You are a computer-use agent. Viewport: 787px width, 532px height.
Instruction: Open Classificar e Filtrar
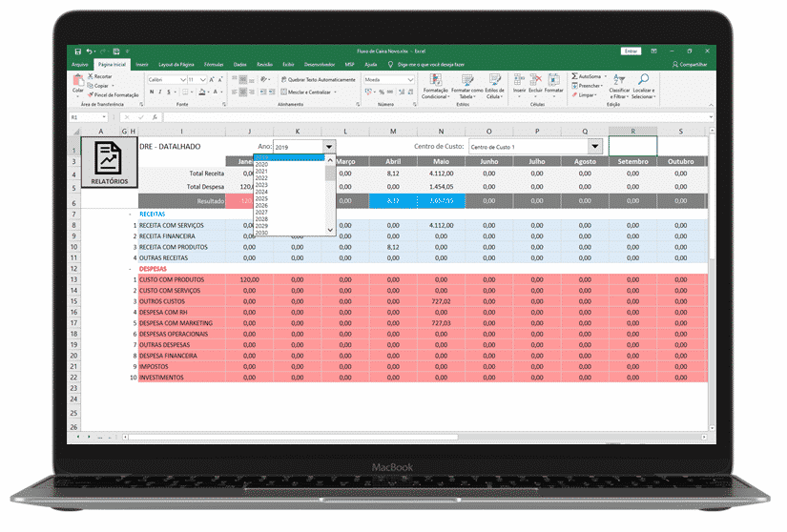(619, 86)
